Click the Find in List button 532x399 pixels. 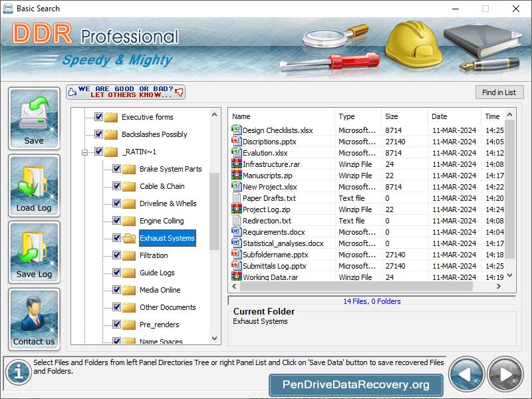[499, 92]
